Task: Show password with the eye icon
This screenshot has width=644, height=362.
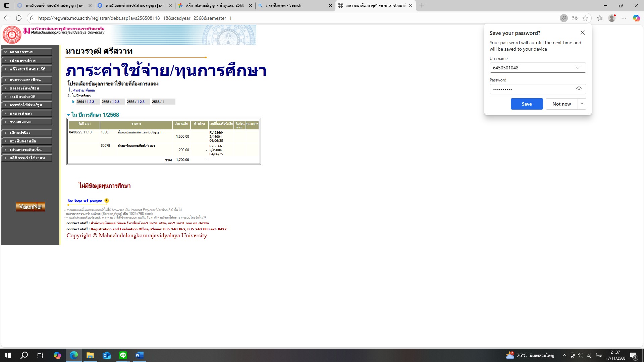Action: [579, 89]
